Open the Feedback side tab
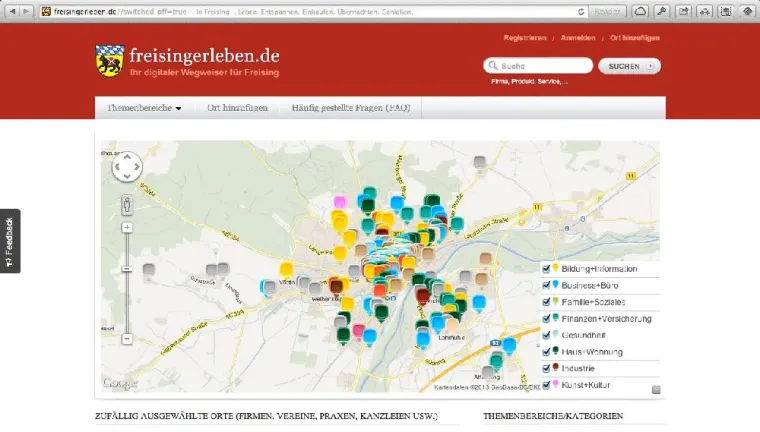This screenshot has width=760, height=432. tap(10, 241)
